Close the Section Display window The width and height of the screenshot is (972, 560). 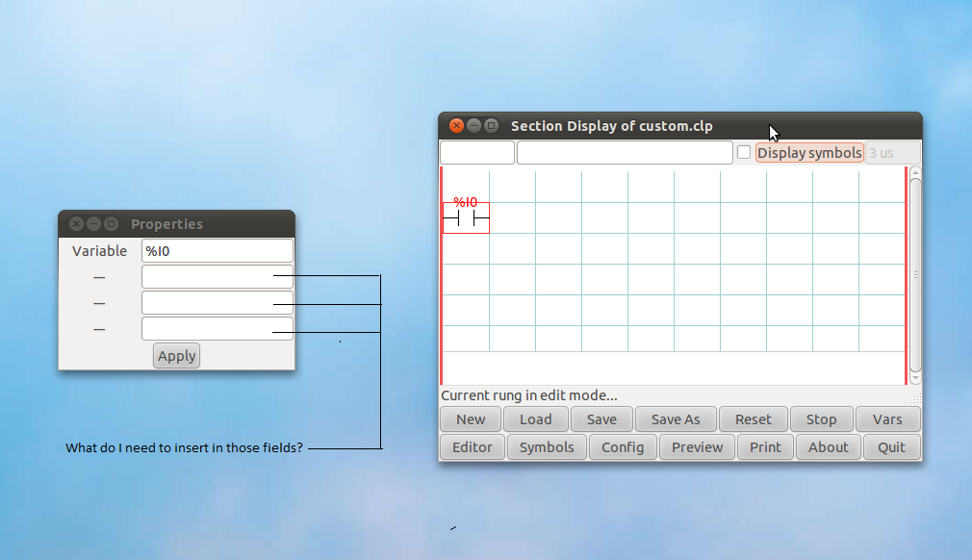click(x=456, y=126)
